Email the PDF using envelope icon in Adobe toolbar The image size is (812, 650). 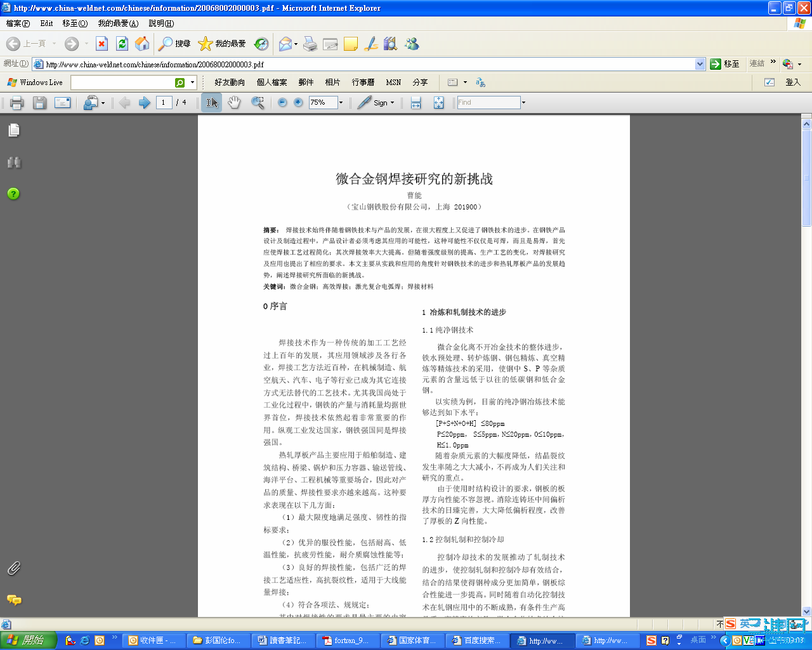click(x=62, y=102)
